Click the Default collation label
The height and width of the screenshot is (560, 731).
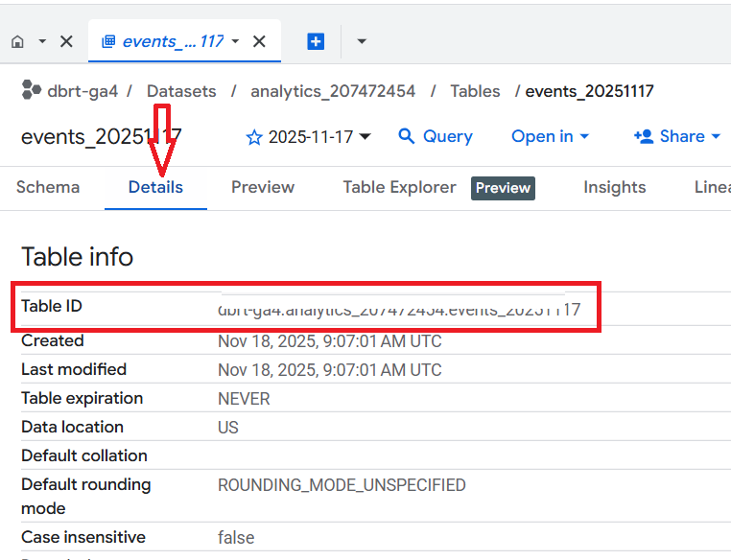coord(84,455)
